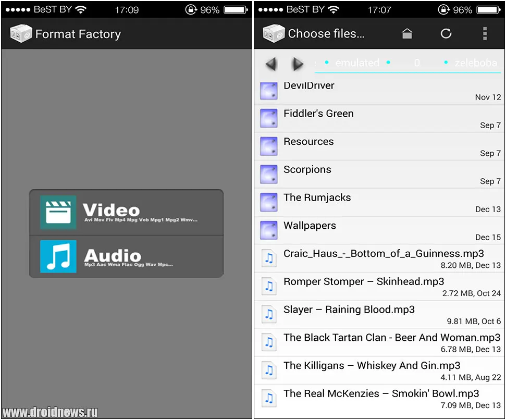This screenshot has height=420, width=506.
Task: Tap The Rumjacks folder icon
Action: (269, 203)
